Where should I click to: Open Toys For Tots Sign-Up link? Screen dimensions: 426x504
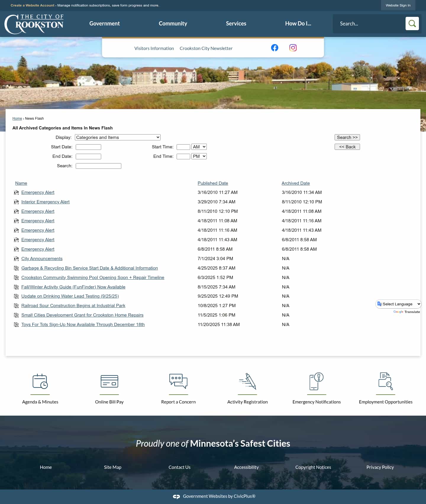(x=83, y=325)
